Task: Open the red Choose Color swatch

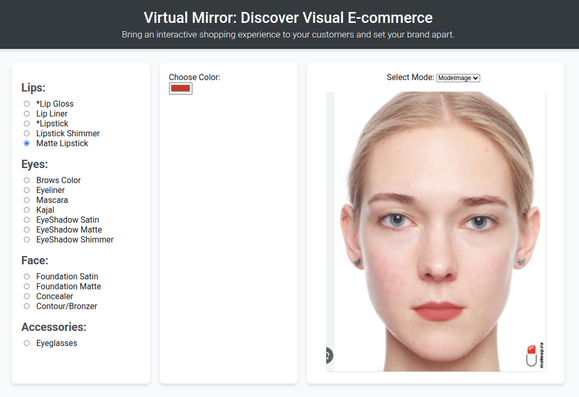Action: (181, 89)
